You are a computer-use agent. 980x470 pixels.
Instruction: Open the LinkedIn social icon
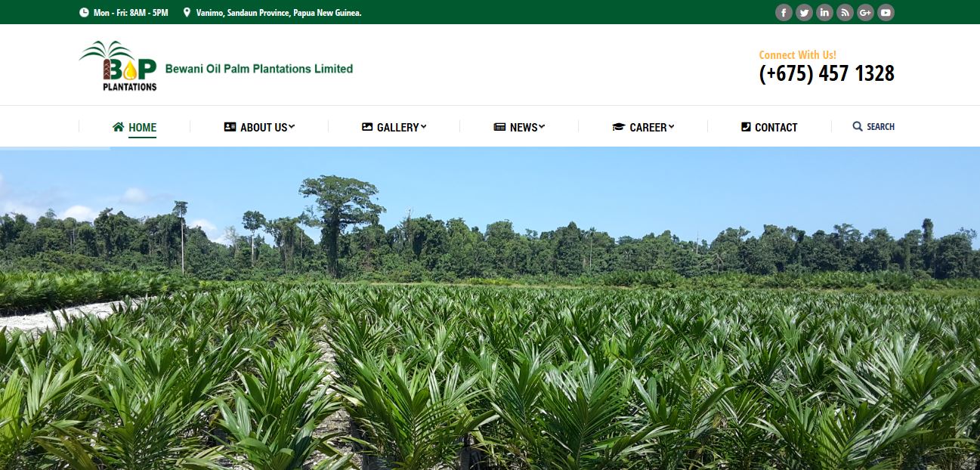point(824,12)
